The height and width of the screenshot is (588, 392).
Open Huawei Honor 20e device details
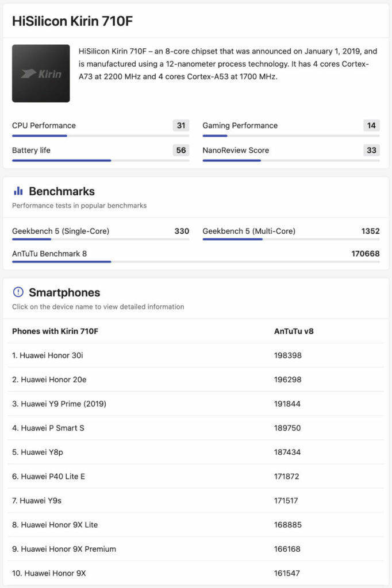pos(53,380)
